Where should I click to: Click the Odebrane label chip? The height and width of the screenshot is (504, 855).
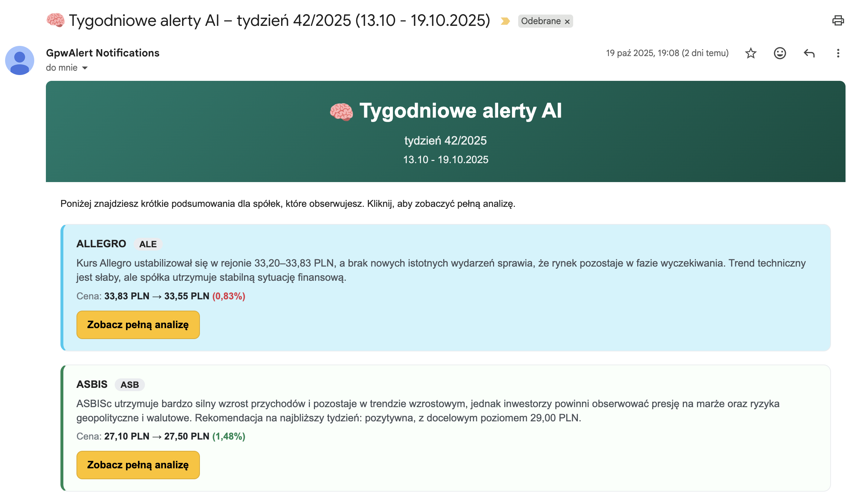pyautogui.click(x=541, y=21)
